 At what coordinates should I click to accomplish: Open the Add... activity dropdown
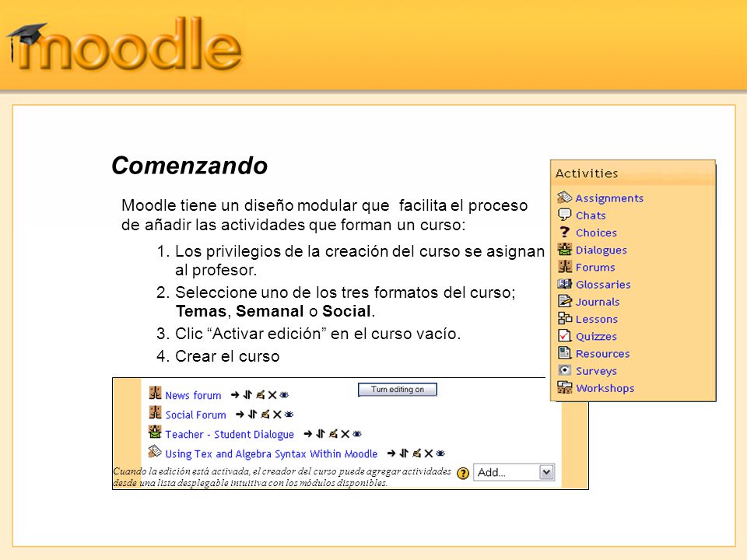[514, 472]
